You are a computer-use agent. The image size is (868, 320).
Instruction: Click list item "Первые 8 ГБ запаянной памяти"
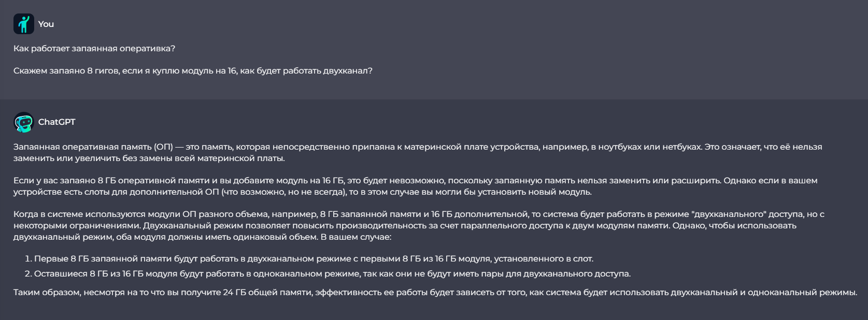[314, 259]
